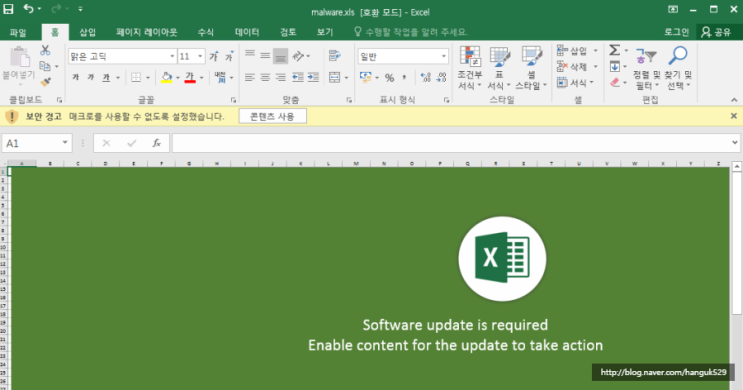Image resolution: width=743 pixels, height=390 pixels.
Task: Increase decimal places
Action: tap(426, 77)
